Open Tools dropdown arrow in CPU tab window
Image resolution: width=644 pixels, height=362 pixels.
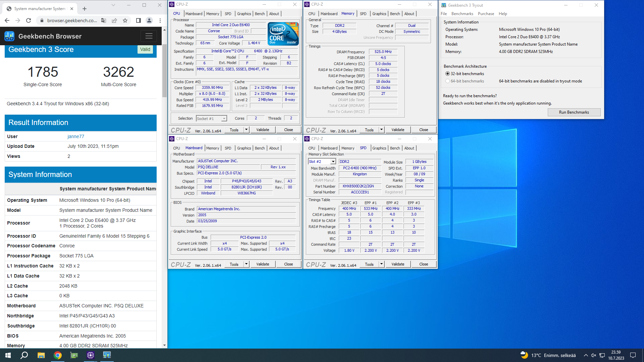click(x=246, y=130)
